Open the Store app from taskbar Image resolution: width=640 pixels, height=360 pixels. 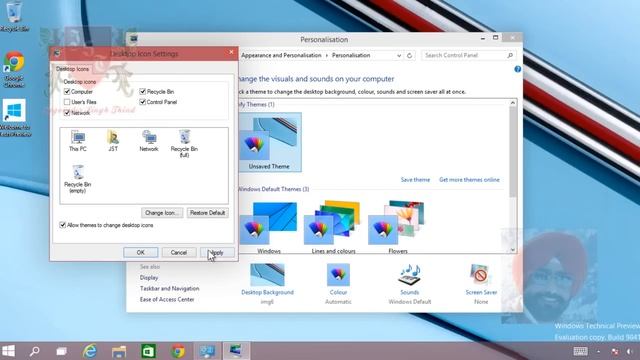[148, 351]
